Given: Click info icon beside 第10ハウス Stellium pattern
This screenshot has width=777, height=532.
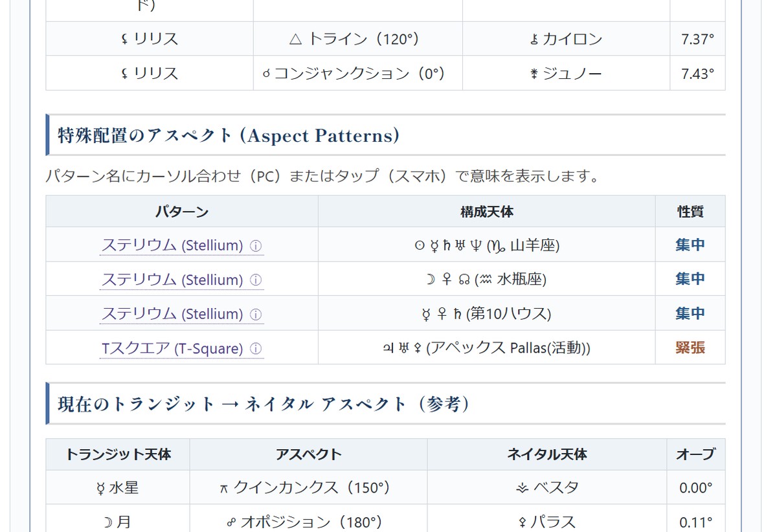Looking at the screenshot, I should (256, 315).
